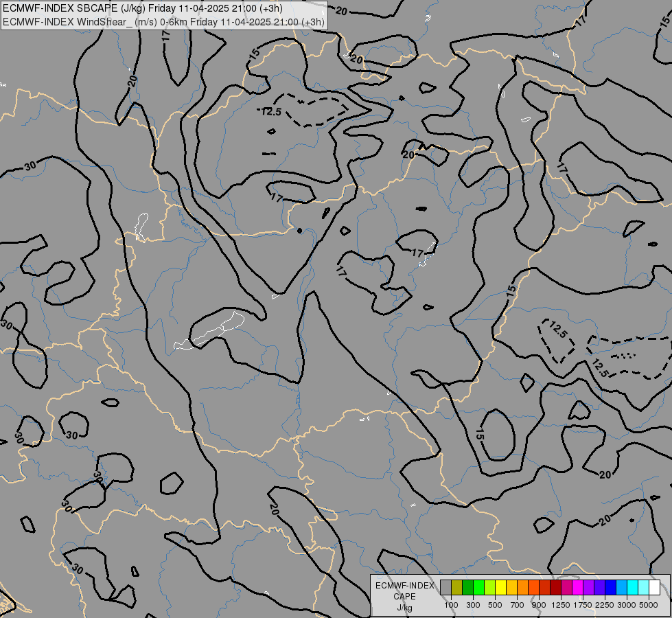Click the 2250 legend tick label
The width and height of the screenshot is (672, 618).
coord(605,605)
